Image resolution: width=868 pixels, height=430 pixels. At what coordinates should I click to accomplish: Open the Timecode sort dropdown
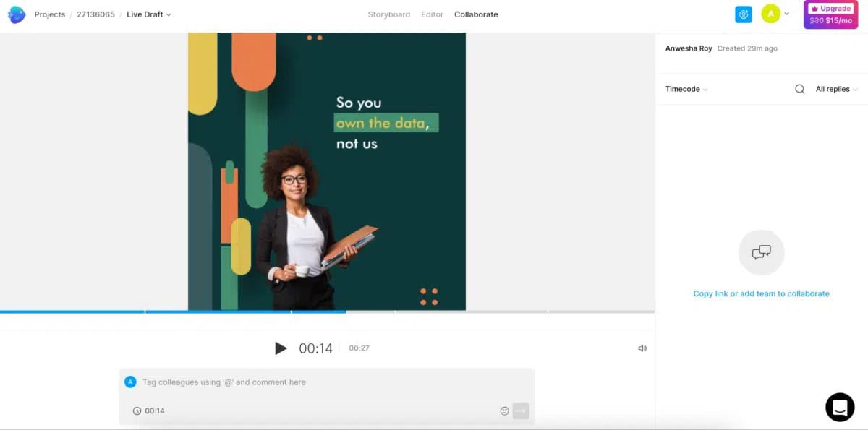tap(686, 89)
